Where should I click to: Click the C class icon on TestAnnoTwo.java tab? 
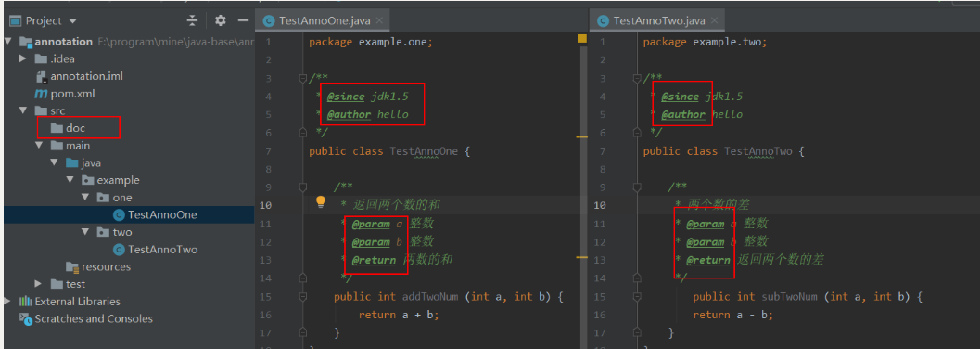coord(604,20)
